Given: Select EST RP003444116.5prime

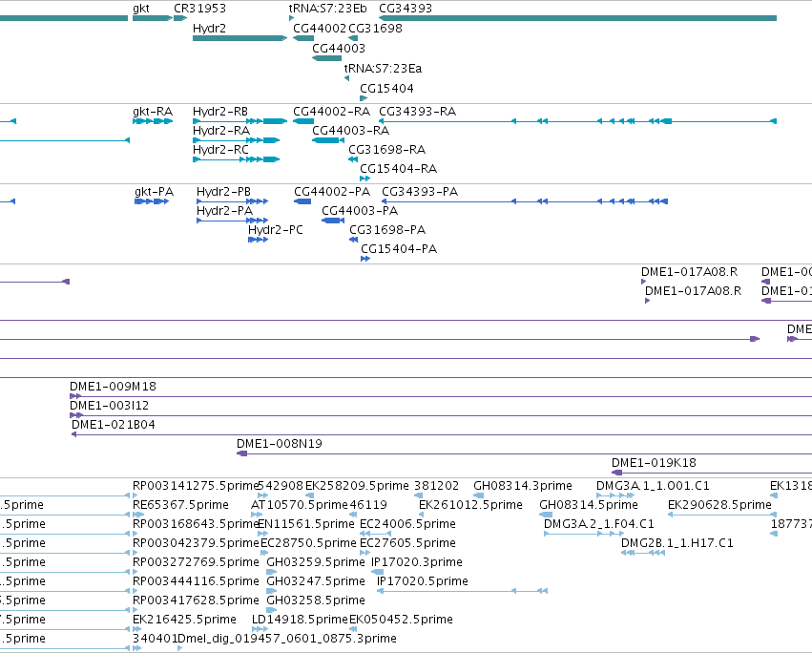Looking at the screenshot, I should click(x=196, y=582).
